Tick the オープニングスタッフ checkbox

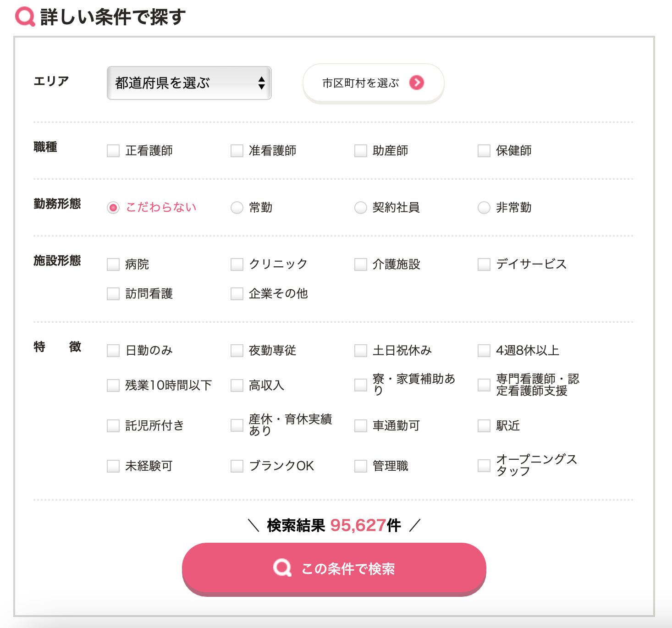(x=484, y=466)
